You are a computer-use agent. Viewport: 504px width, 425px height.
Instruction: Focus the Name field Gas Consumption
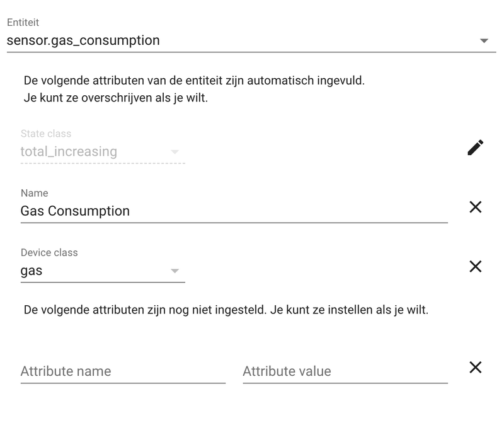point(234,206)
